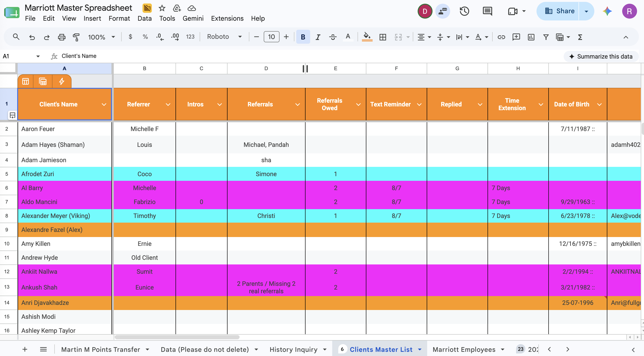Activate the paint format tool

76,37
